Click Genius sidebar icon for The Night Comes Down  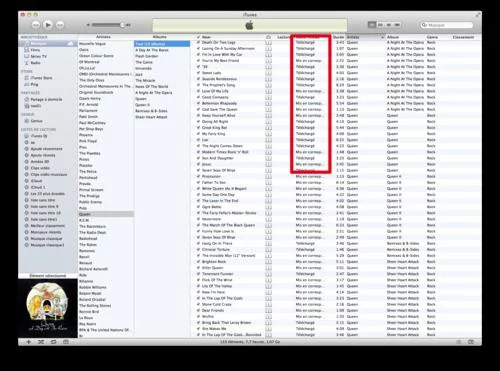pos(269,146)
